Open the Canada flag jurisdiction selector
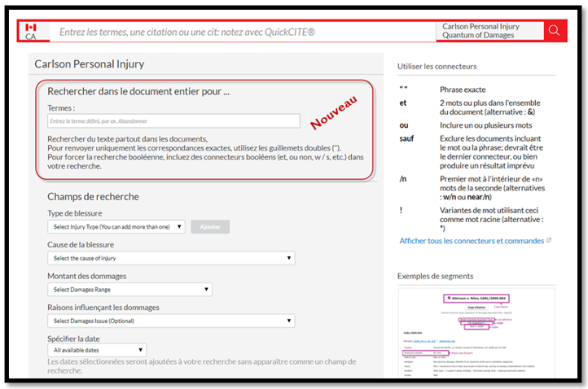Screen dimensions: 588x389 click(x=33, y=32)
